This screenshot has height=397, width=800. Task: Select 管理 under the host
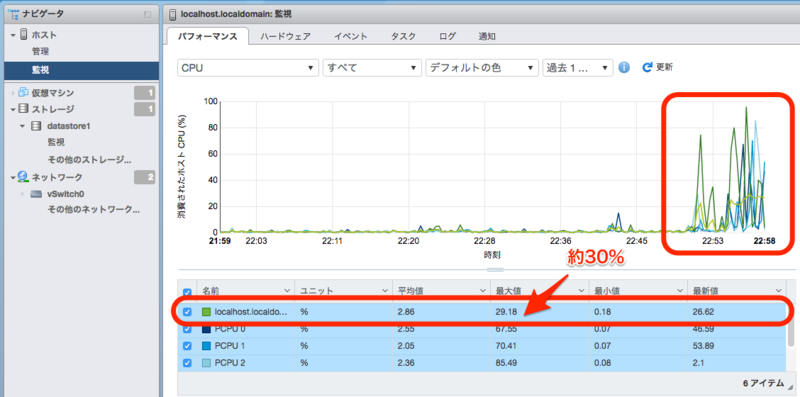(x=41, y=52)
